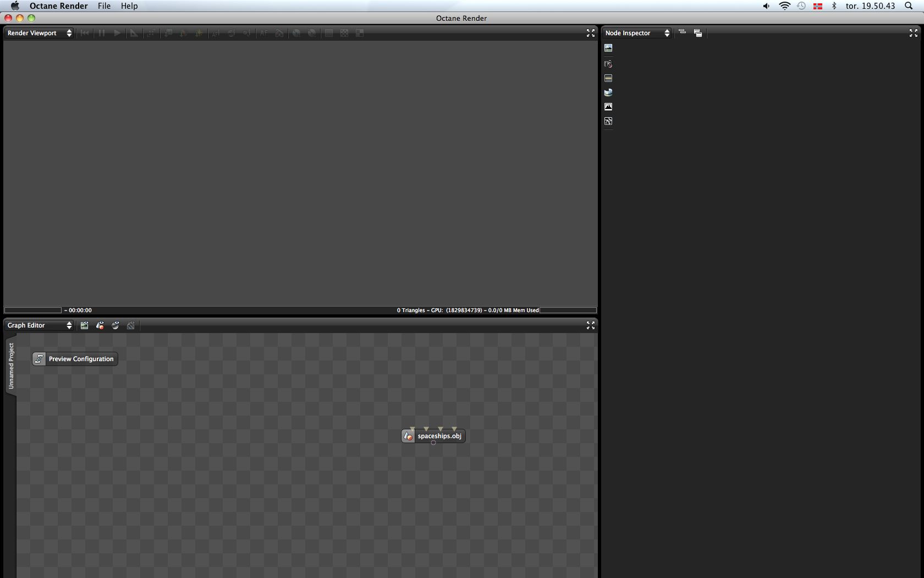Select the spaceships.obj node
The image size is (924, 578).
[x=433, y=436]
